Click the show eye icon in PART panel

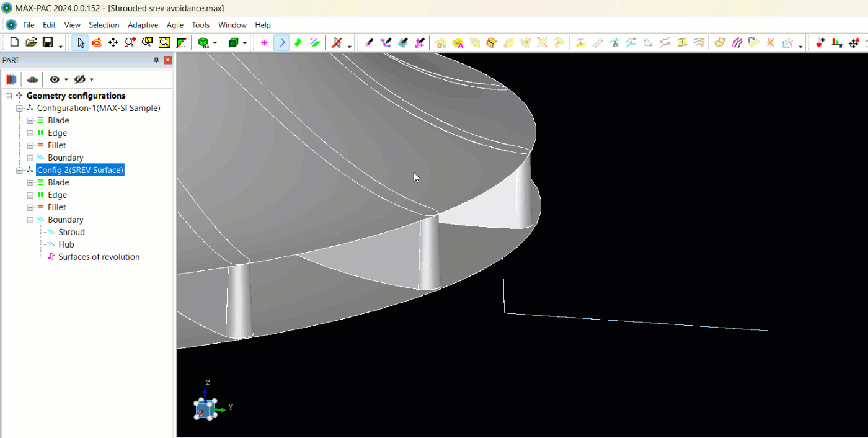(55, 79)
